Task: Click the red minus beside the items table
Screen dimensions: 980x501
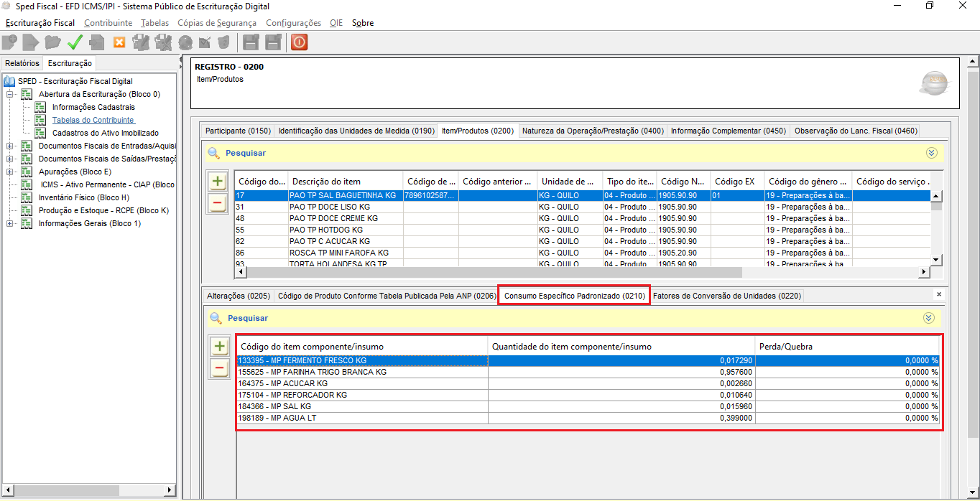Action: pos(218,203)
